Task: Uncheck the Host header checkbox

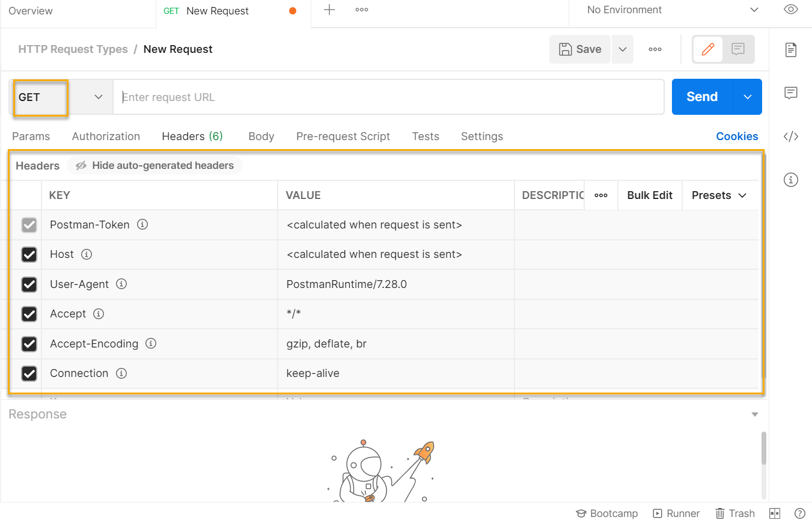Action: coord(29,254)
